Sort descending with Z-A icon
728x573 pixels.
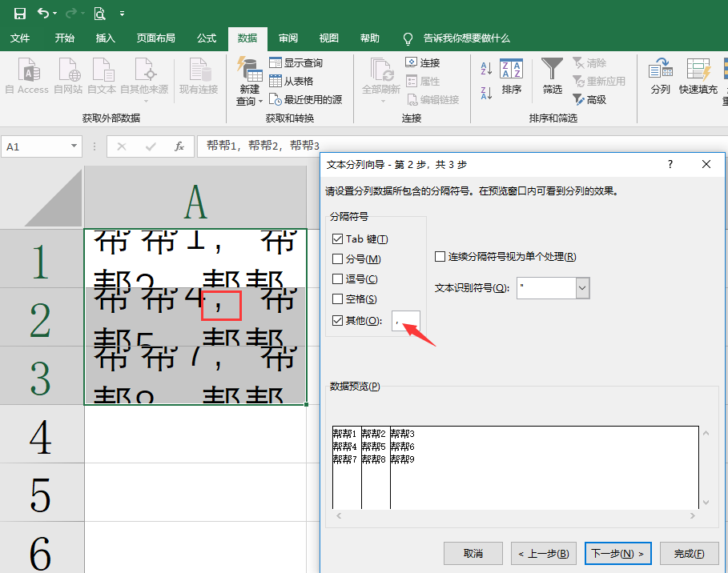coord(486,94)
